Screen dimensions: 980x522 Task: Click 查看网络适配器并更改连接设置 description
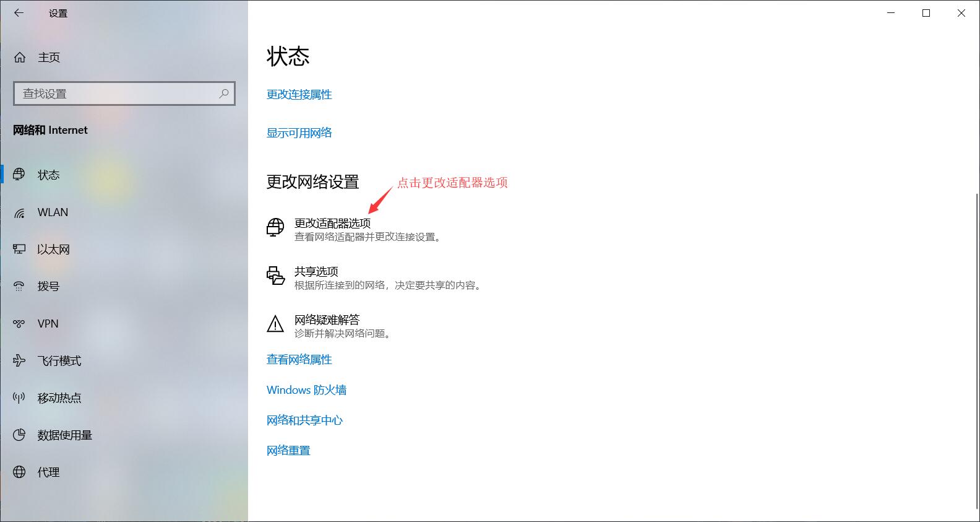pyautogui.click(x=369, y=237)
